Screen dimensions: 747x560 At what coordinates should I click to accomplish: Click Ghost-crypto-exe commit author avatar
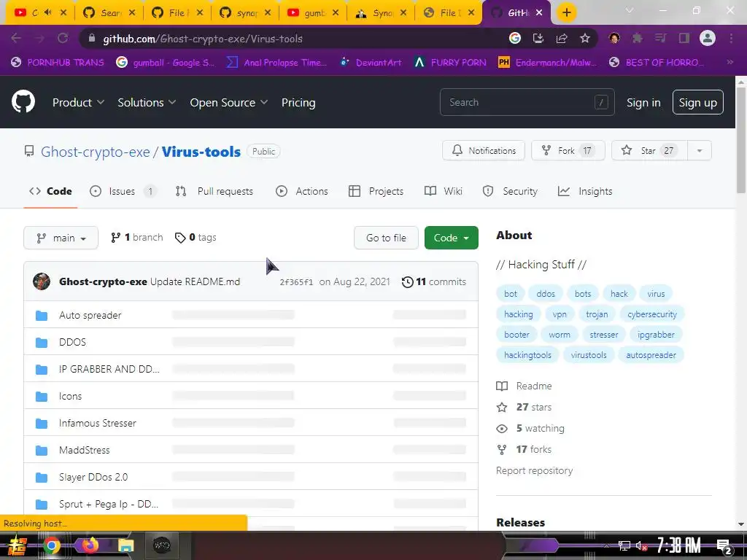tap(42, 281)
